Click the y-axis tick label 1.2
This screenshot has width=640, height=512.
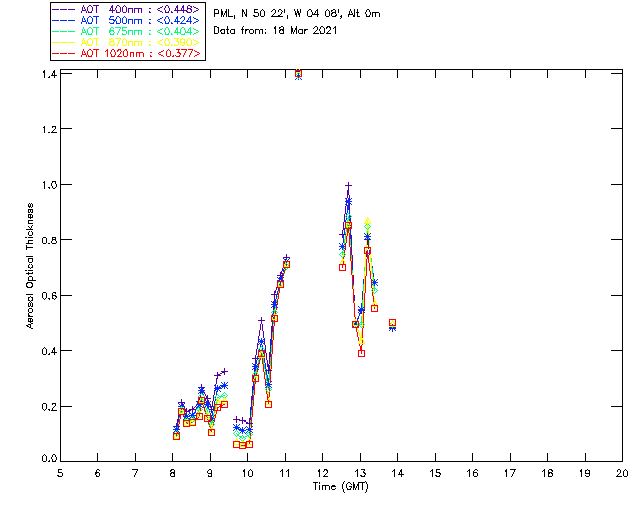click(x=49, y=129)
